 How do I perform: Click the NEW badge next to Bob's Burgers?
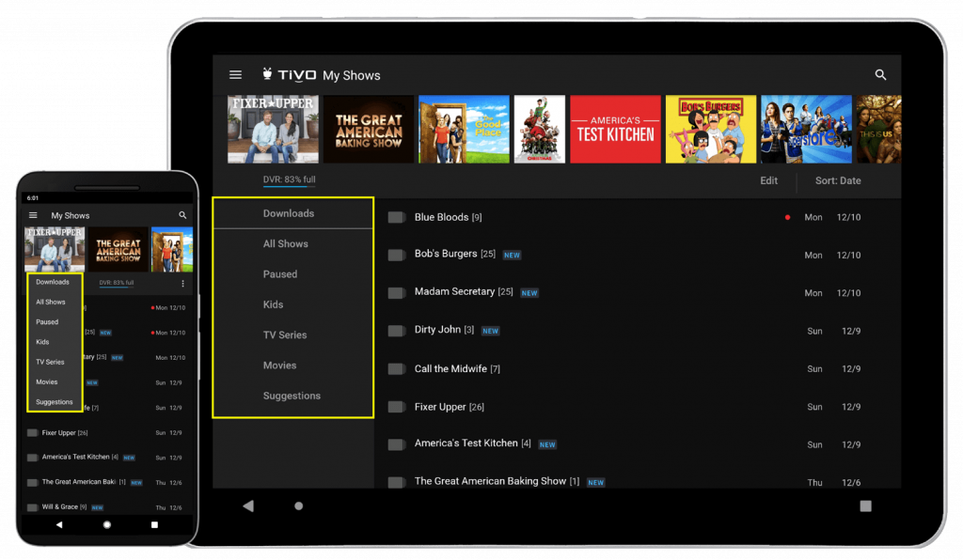click(512, 256)
